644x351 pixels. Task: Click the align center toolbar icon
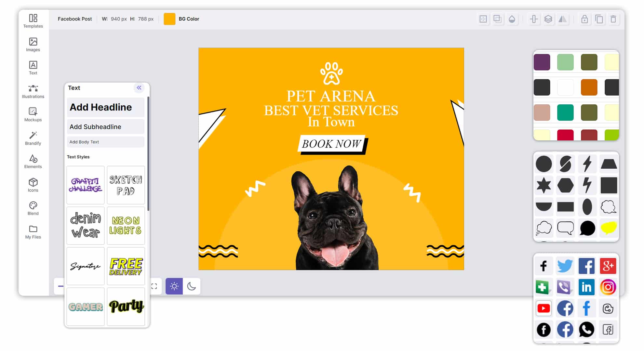(x=533, y=19)
